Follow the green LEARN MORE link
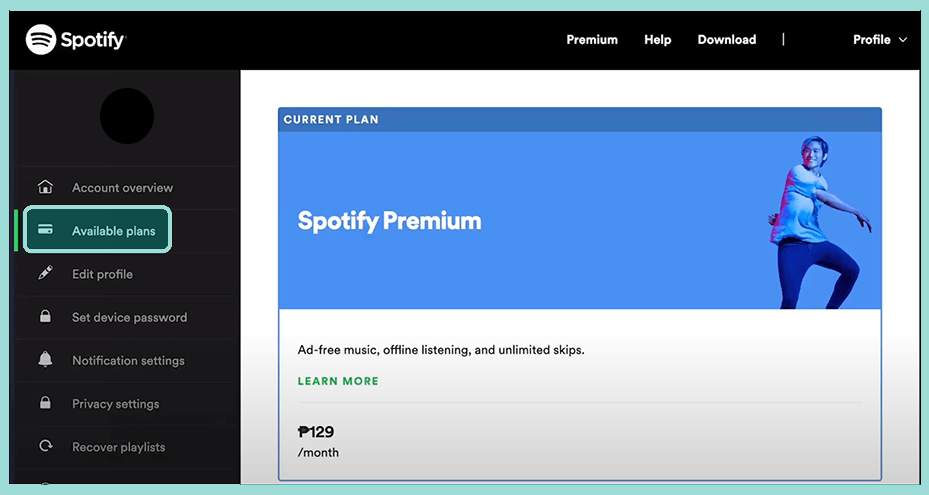The image size is (929, 495). [338, 381]
